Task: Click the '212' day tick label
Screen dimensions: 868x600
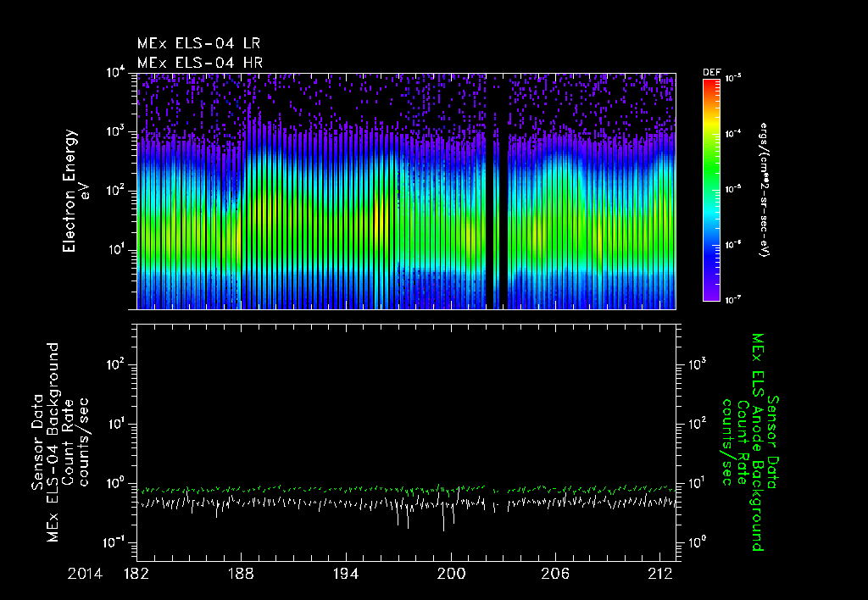Action: 659,574
